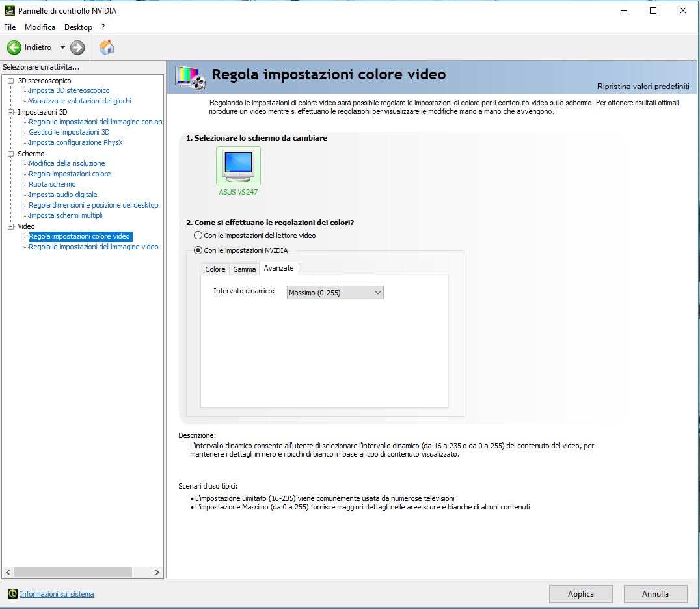The width and height of the screenshot is (700, 609).
Task: Select the Avanzate tab
Action: [x=278, y=268]
